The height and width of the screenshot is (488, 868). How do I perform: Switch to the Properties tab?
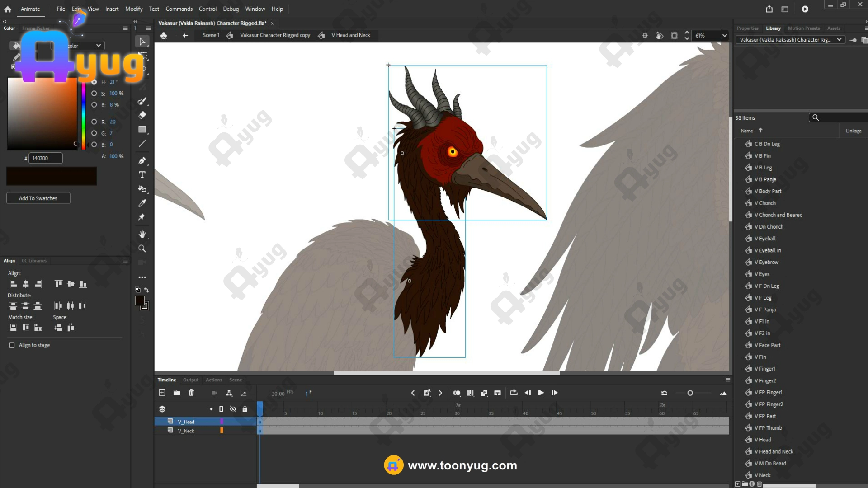[x=747, y=28]
